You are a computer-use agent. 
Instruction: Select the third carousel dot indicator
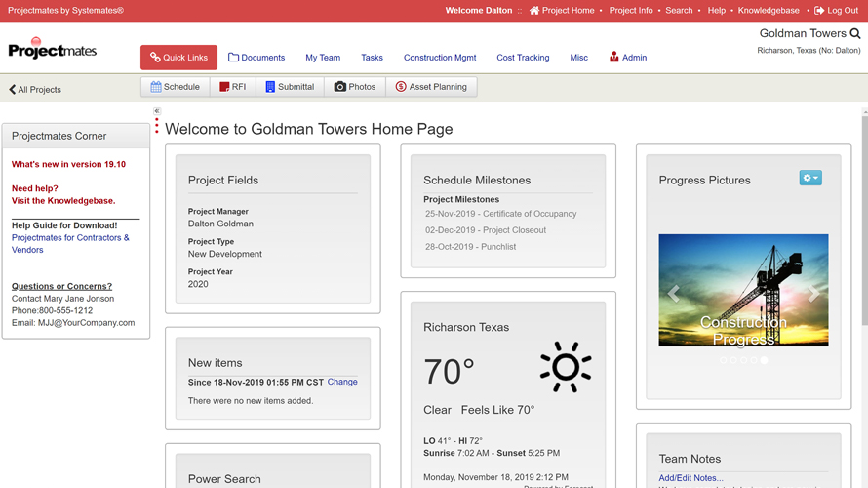[x=743, y=360]
